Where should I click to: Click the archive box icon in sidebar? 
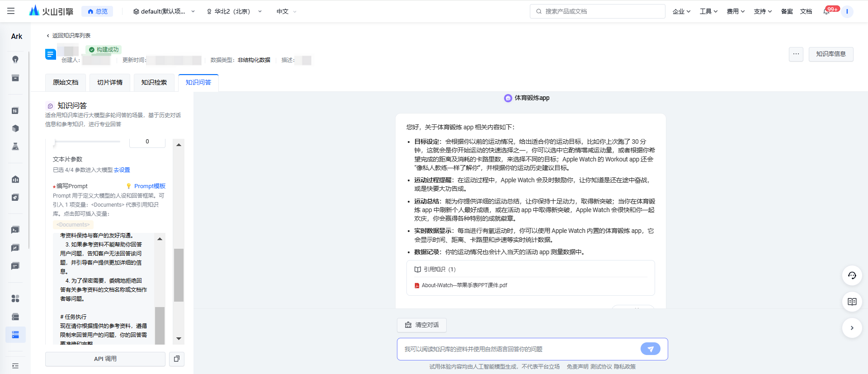(15, 78)
